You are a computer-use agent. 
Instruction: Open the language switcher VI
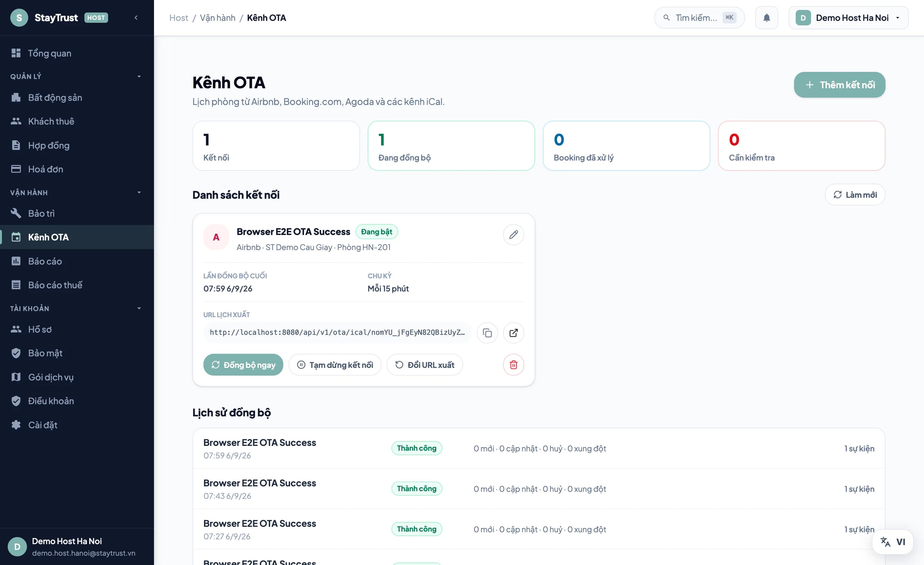pos(893,542)
